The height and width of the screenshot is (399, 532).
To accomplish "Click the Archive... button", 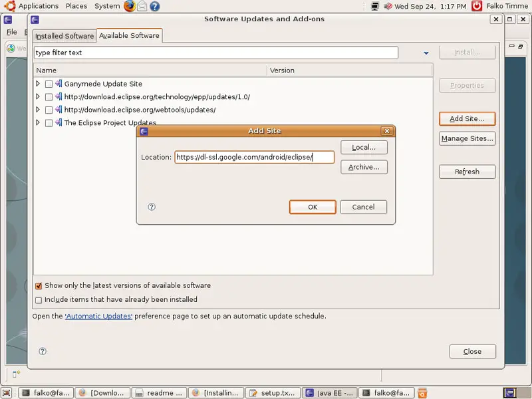I will tap(364, 167).
